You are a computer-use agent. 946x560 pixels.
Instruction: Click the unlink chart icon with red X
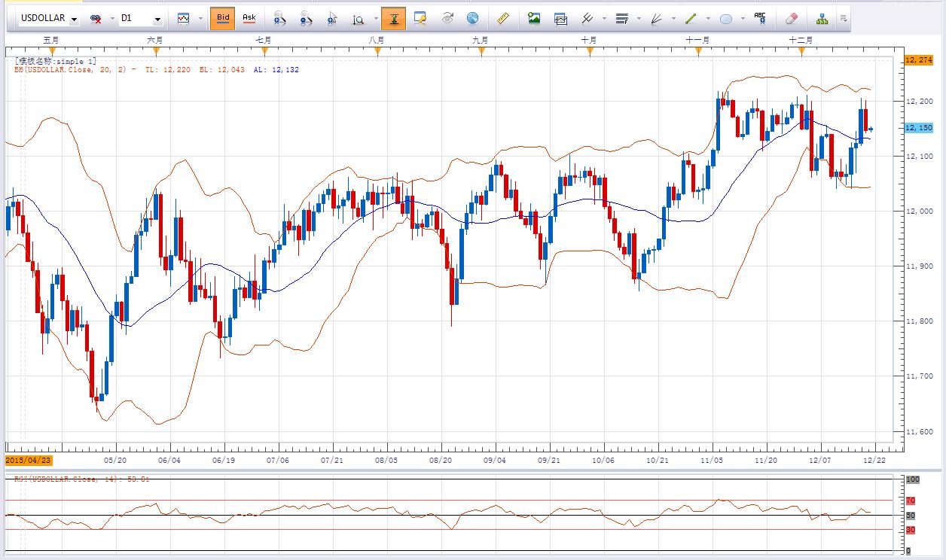[96, 19]
